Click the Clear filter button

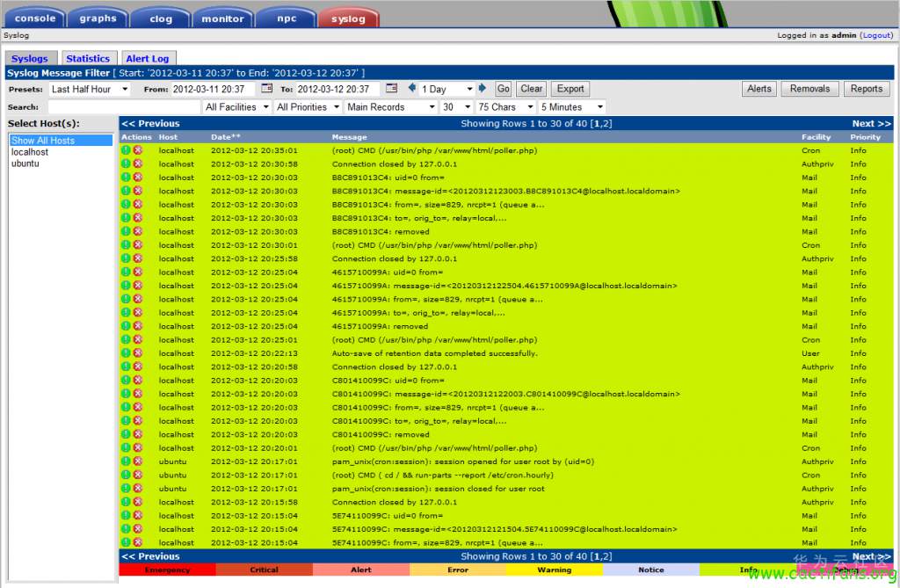pyautogui.click(x=532, y=89)
